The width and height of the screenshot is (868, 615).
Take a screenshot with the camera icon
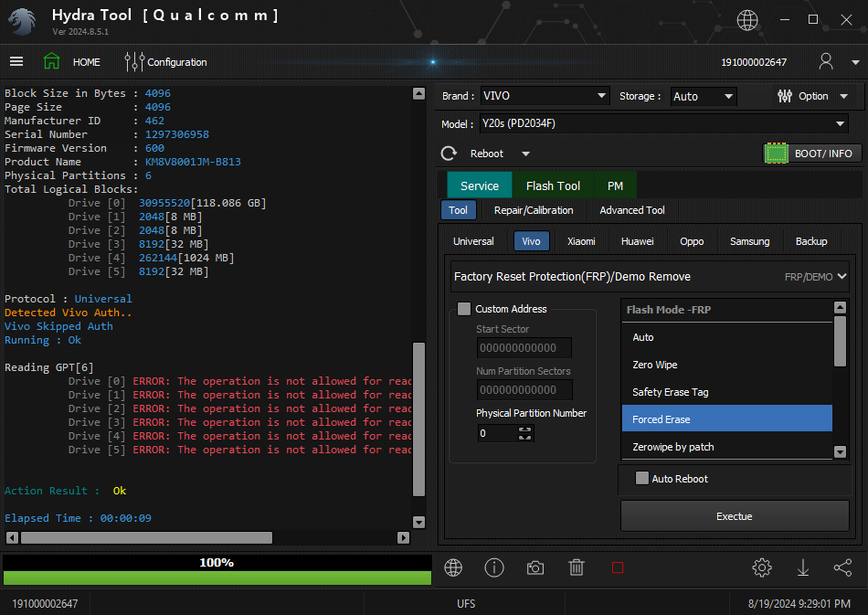point(535,568)
